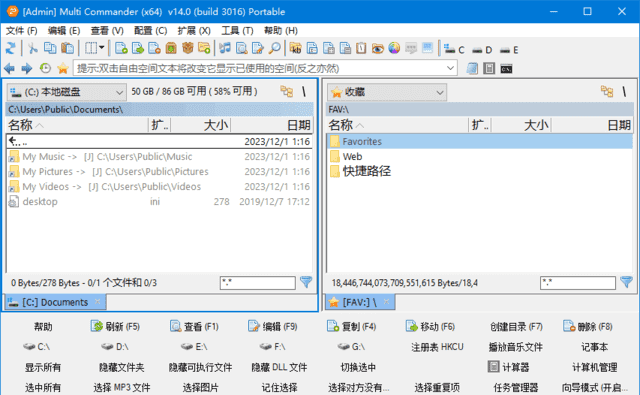
Task: Open the 帮助 (H) menu
Action: click(x=281, y=31)
